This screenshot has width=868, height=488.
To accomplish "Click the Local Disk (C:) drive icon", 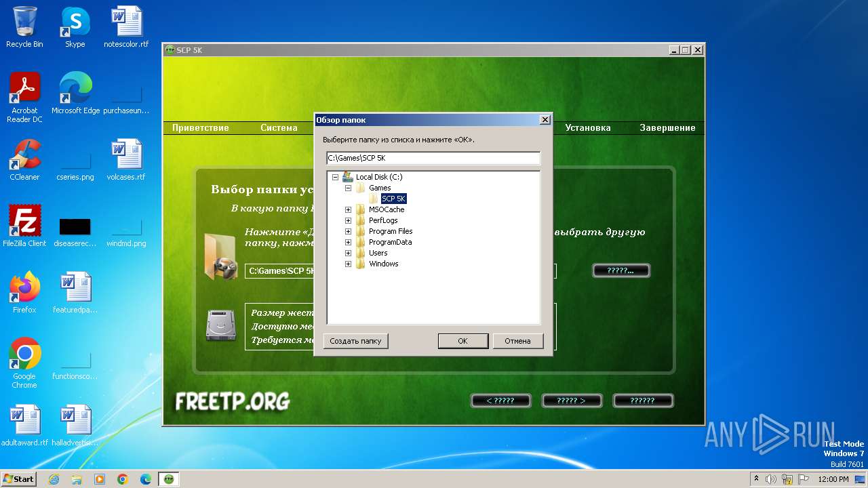I will coord(348,177).
